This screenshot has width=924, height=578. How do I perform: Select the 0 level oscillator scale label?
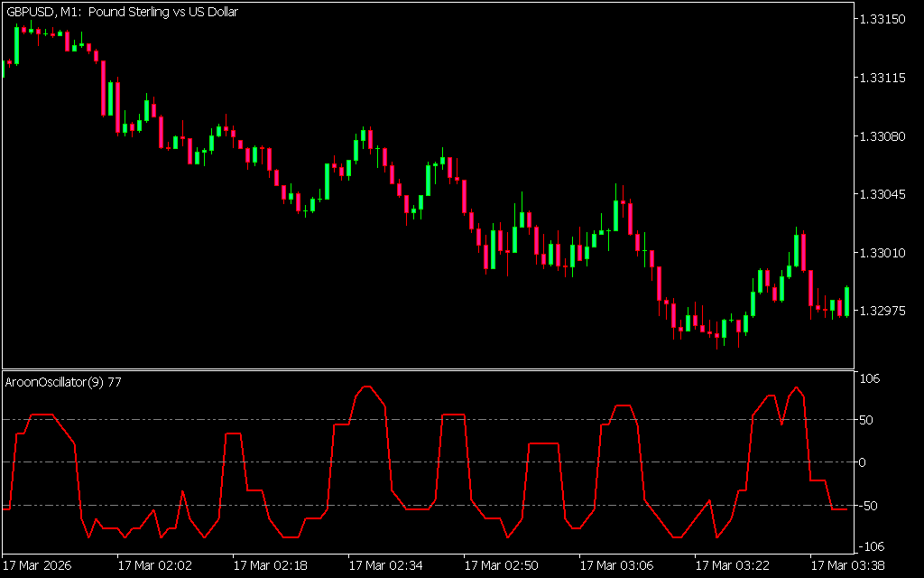coord(863,462)
